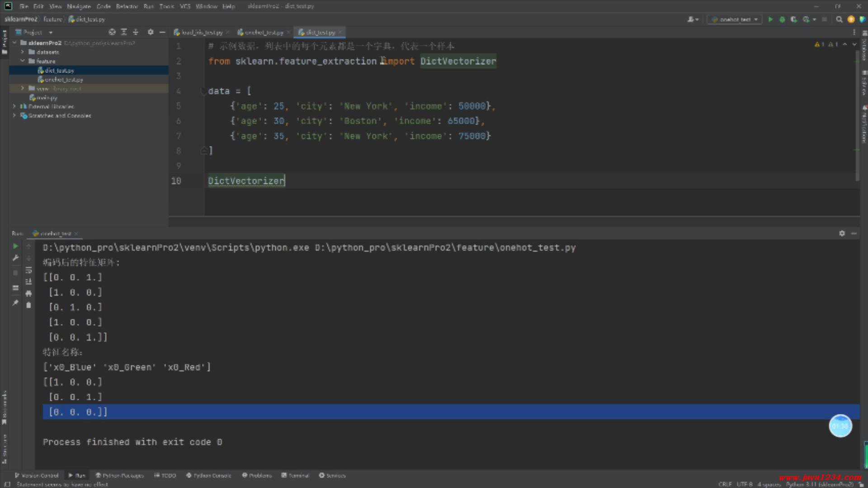Viewport: 868px width, 488px height.
Task: Expand External Libraries node
Action: (14, 107)
